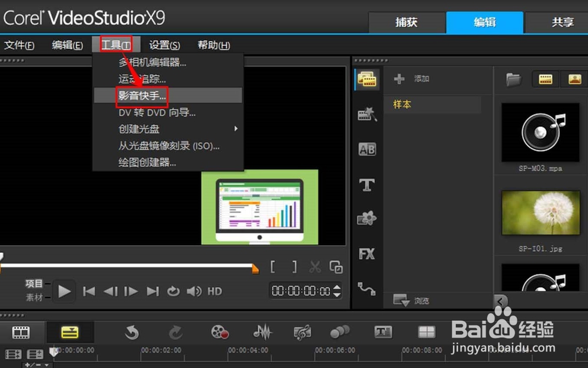Image resolution: width=588 pixels, height=368 pixels.
Task: Jump to the start of the preview
Action: (x=89, y=291)
